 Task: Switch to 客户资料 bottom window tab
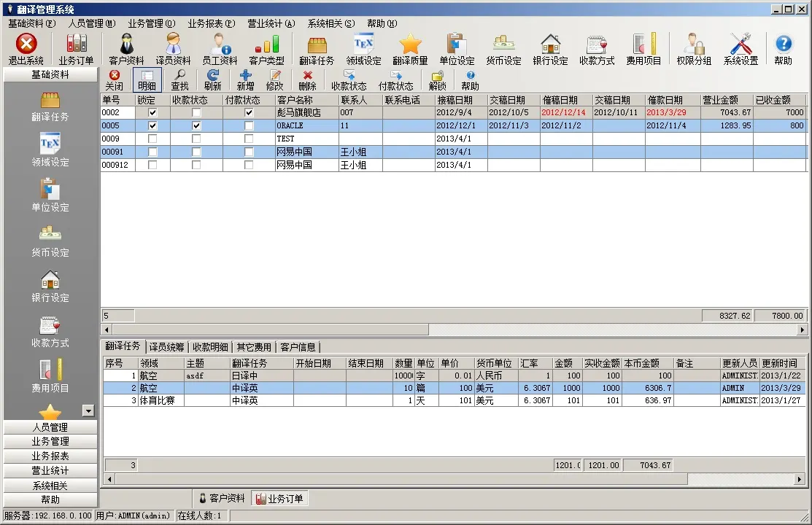pos(222,498)
